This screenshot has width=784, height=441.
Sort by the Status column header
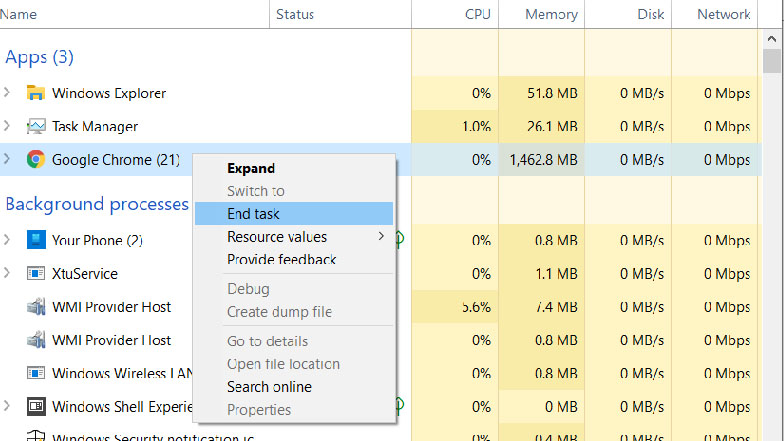pos(340,14)
